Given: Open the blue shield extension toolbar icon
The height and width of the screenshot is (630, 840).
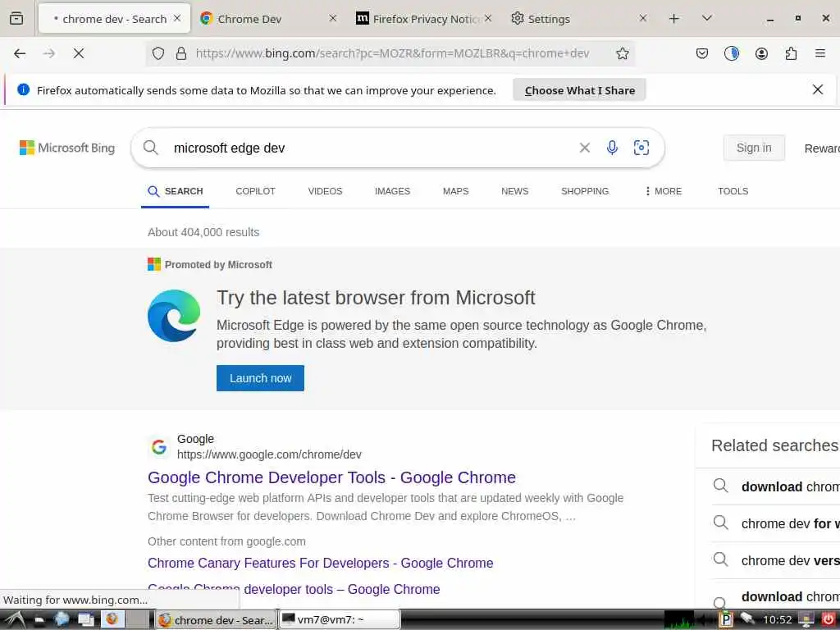Looking at the screenshot, I should click(731, 53).
